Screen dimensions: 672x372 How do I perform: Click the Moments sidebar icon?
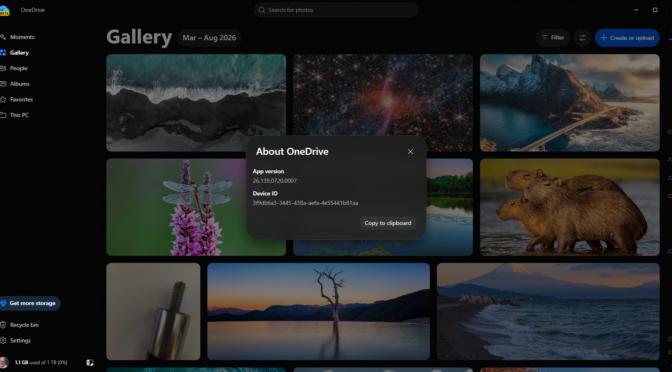[x=3, y=37]
